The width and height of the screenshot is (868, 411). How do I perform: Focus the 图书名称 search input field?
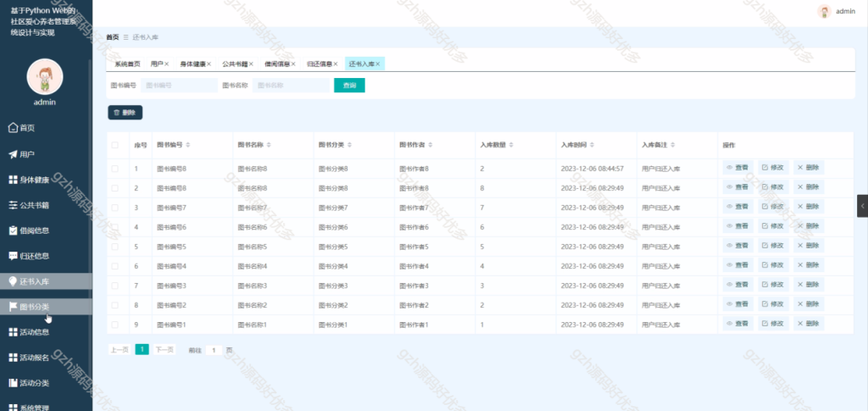(292, 86)
